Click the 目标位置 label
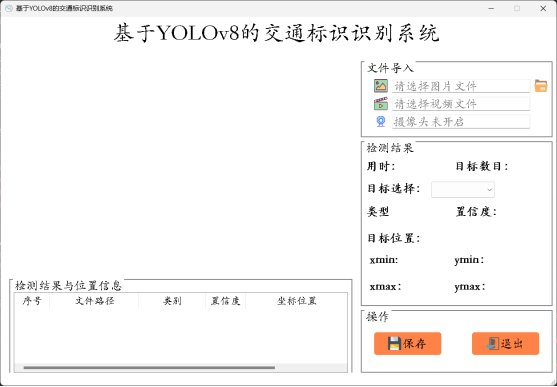The image size is (557, 387). point(394,238)
